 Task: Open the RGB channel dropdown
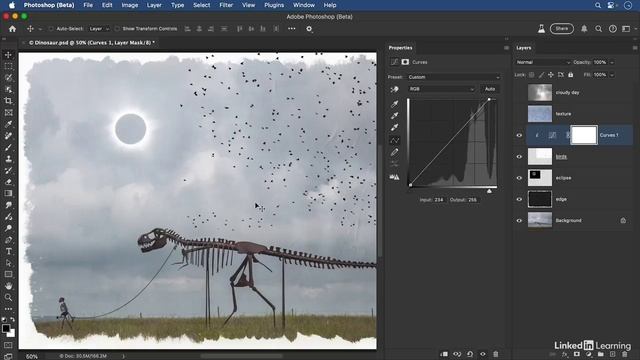[442, 89]
